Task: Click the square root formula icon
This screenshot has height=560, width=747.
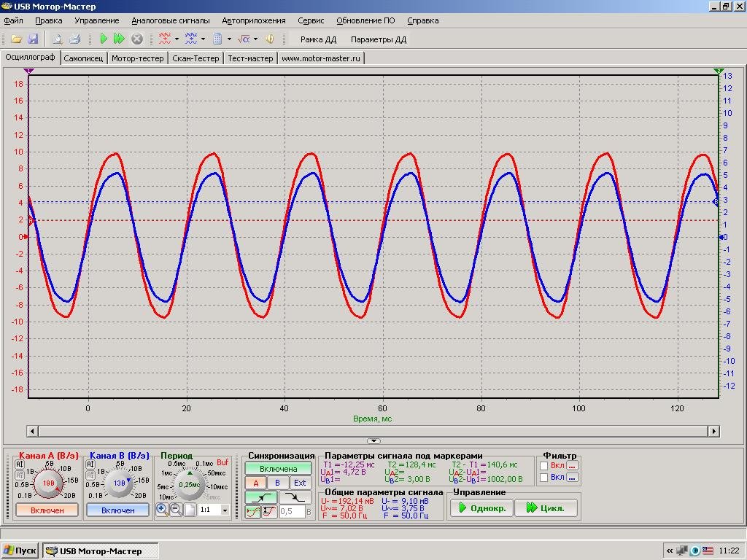Action: tap(244, 39)
